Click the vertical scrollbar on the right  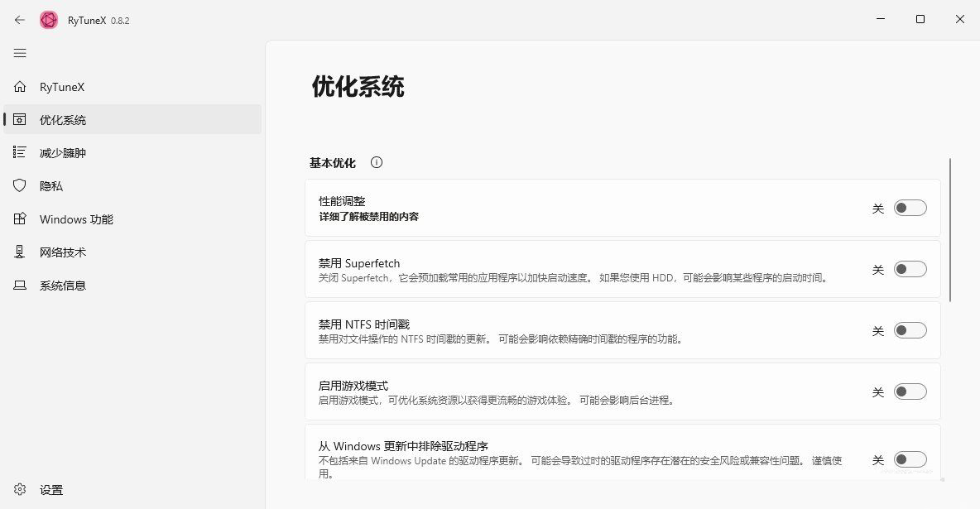click(950, 230)
